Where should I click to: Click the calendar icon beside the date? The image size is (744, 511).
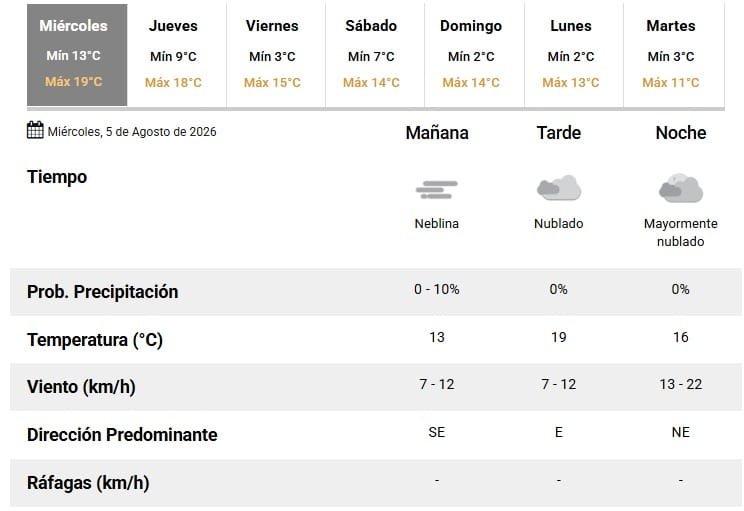(35, 130)
